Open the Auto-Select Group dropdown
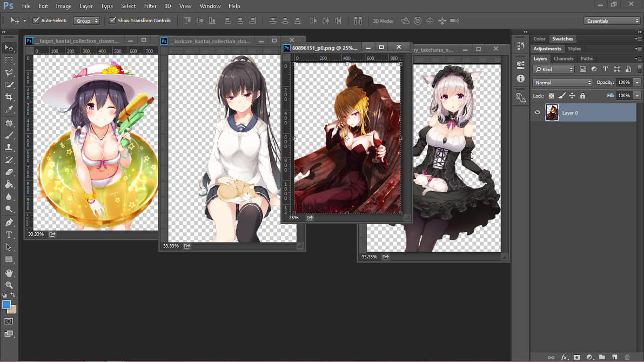Screen dimensions: 644x362 point(86,21)
